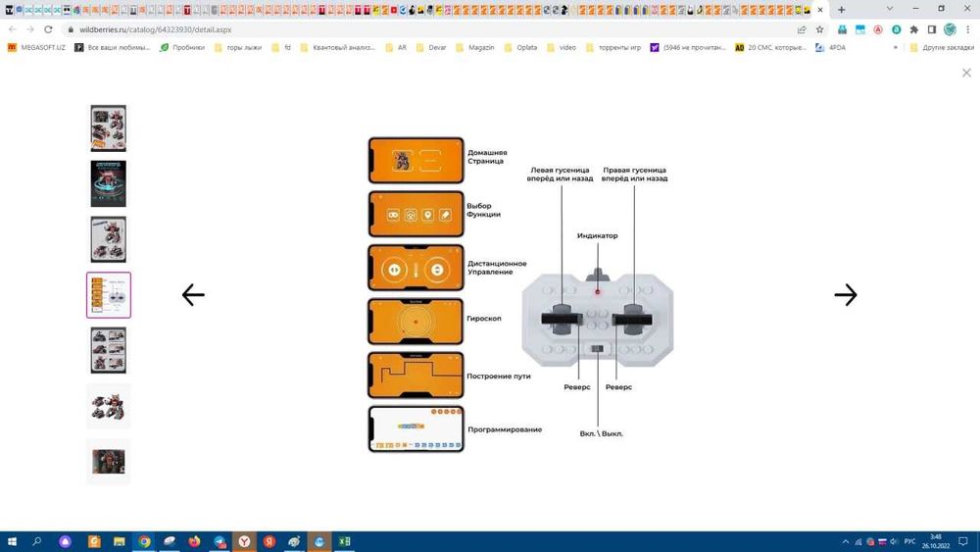Open Chrome from the taskbar
The width and height of the screenshot is (980, 552).
(x=144, y=541)
